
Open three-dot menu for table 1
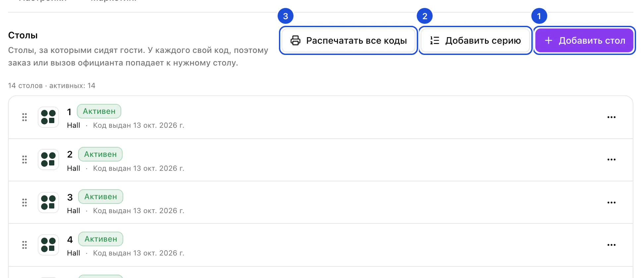(x=611, y=117)
